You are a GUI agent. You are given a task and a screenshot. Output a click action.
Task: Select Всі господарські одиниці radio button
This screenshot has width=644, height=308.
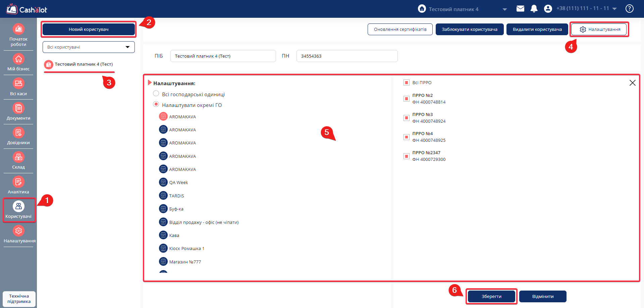(x=156, y=94)
